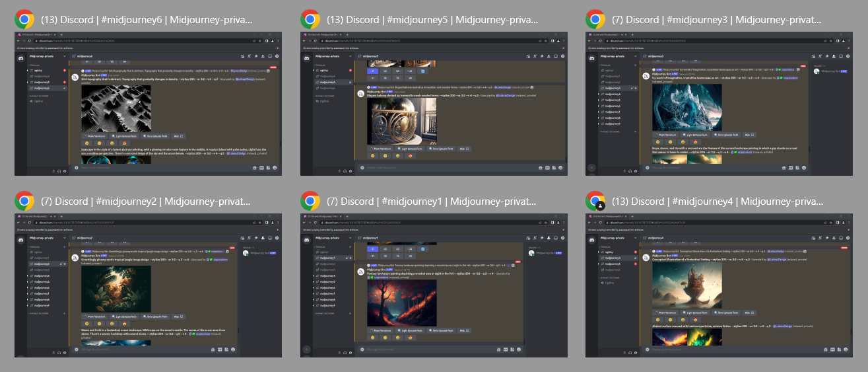Switch to the #midjourney5 Discord window preview
The height and width of the screenshot is (372, 868).
pyautogui.click(x=434, y=104)
